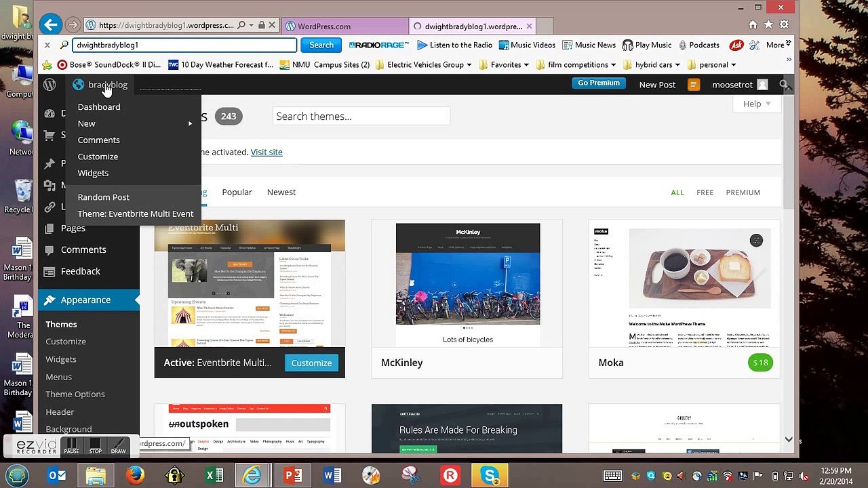The width and height of the screenshot is (868, 488).
Task: Open Firefox from the taskbar
Action: point(135,475)
